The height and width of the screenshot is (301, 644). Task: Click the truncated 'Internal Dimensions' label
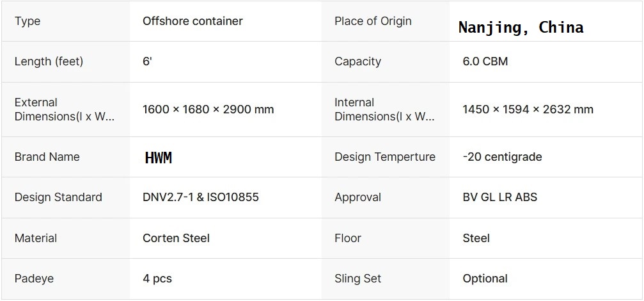click(x=384, y=110)
